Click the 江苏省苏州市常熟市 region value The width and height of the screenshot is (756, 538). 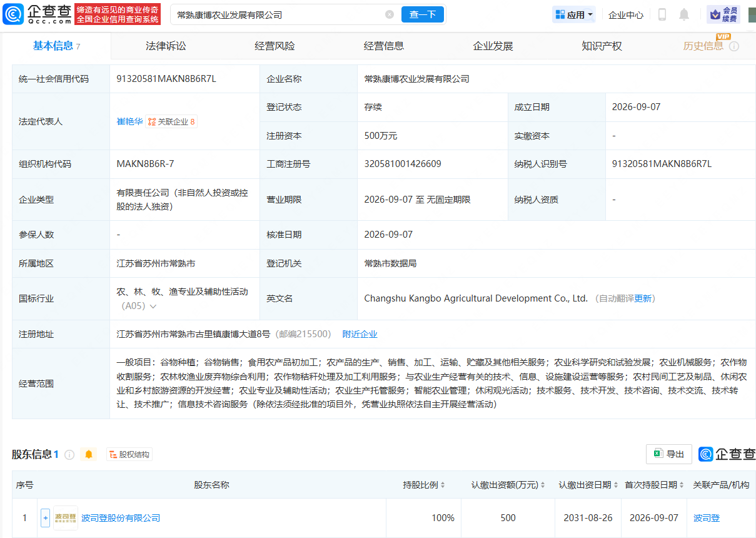click(x=156, y=263)
